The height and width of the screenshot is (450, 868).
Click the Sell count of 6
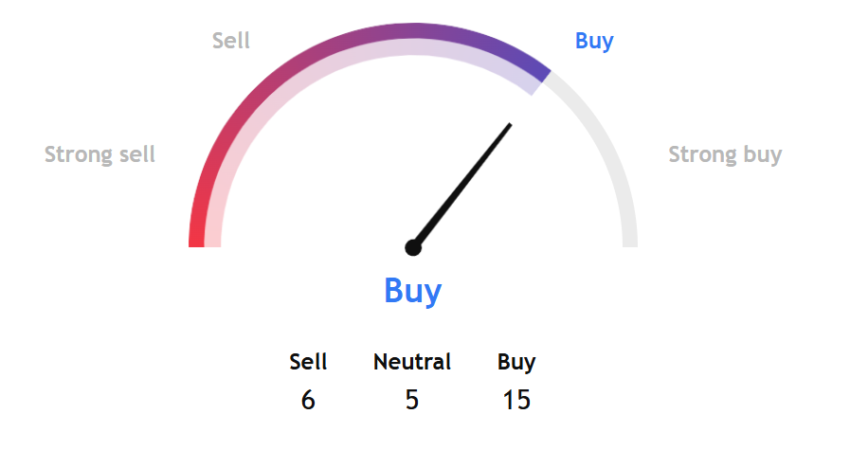(308, 400)
